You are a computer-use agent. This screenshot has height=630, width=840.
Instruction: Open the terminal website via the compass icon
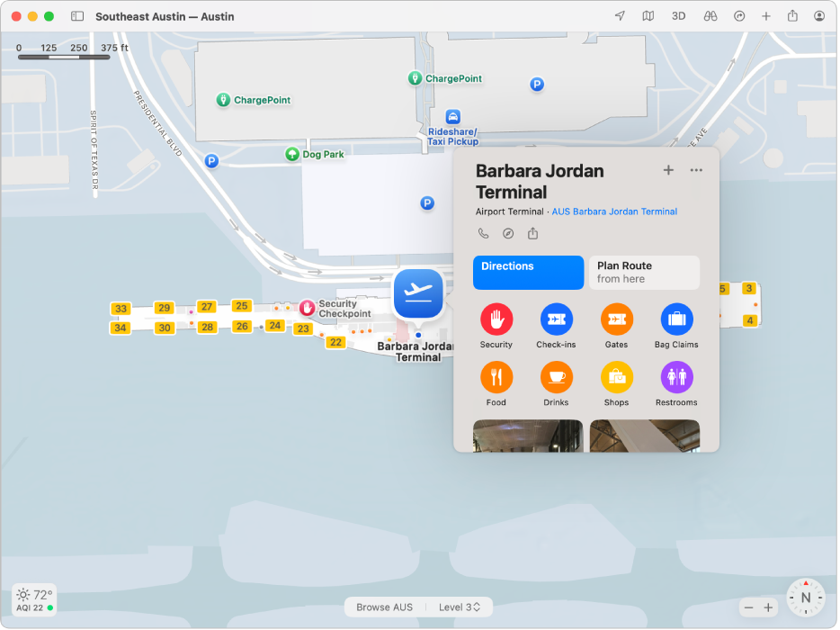coord(508,233)
